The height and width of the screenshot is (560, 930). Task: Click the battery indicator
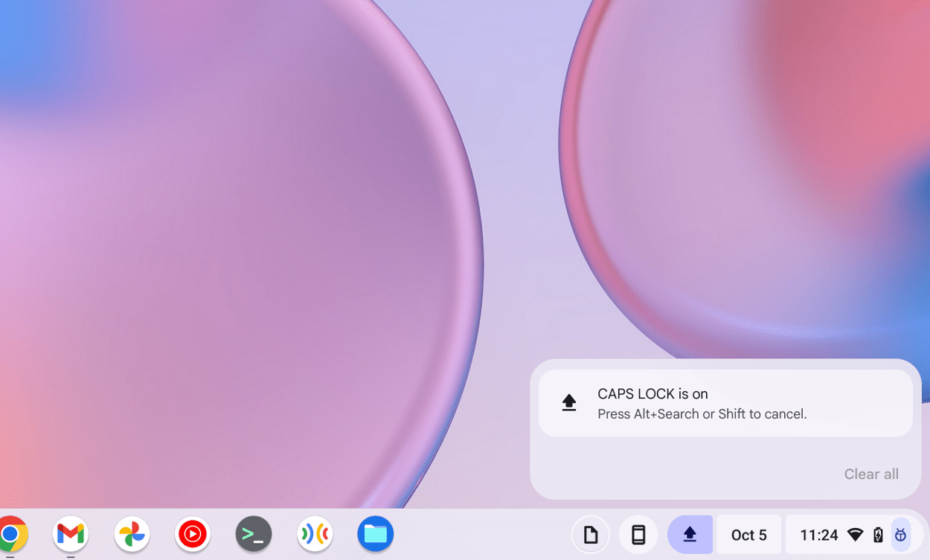(x=876, y=534)
